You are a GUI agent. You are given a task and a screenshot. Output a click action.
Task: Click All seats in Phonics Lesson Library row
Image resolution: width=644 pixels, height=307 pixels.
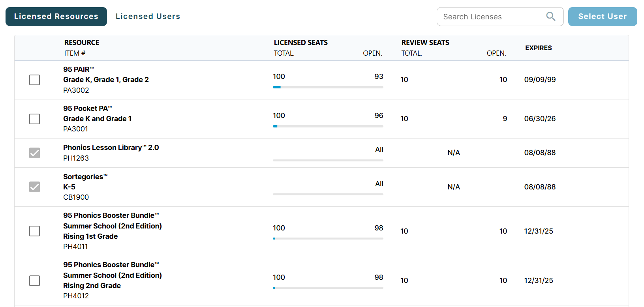(379, 150)
